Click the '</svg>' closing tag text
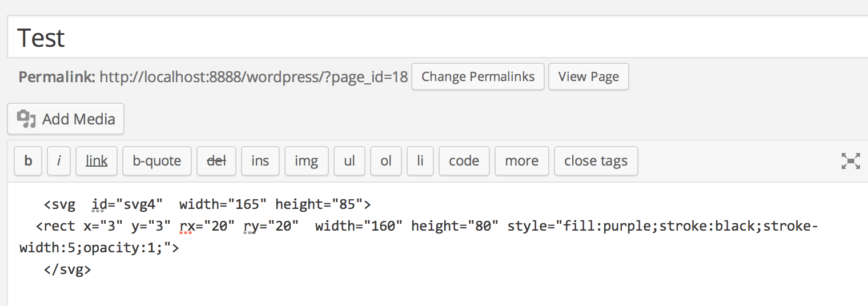868x306 pixels. tap(67, 269)
